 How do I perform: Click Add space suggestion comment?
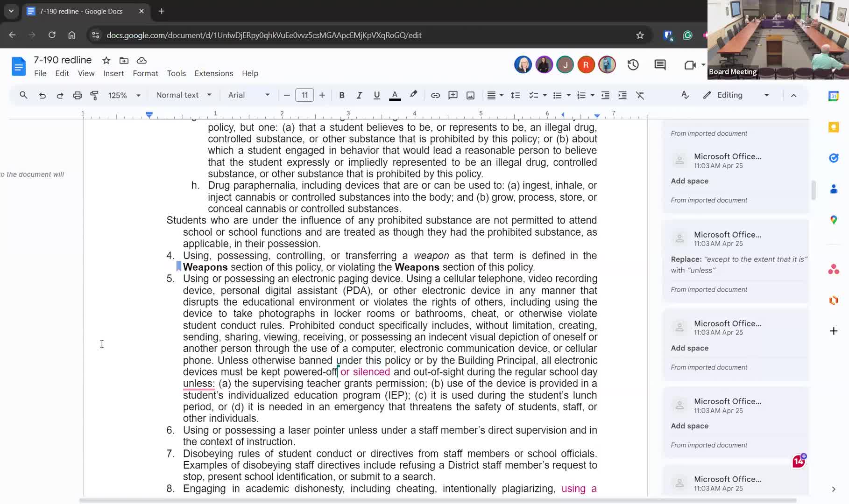click(689, 181)
